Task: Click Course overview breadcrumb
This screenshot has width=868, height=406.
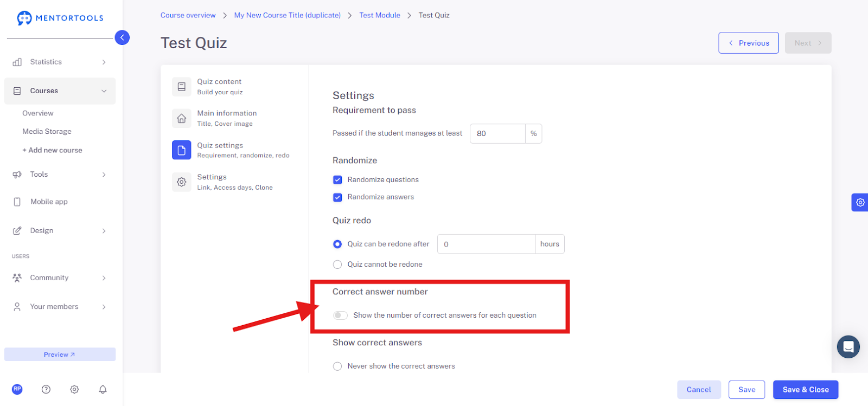Action: coord(188,15)
